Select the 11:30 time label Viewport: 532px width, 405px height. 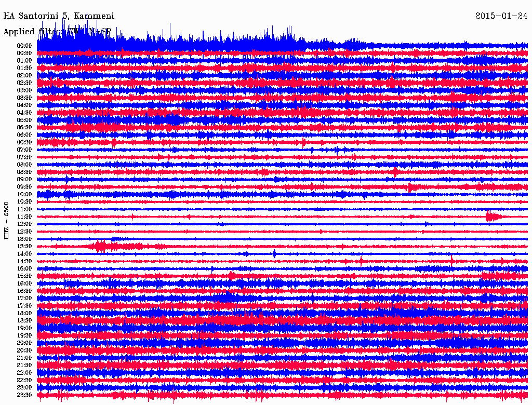point(24,217)
